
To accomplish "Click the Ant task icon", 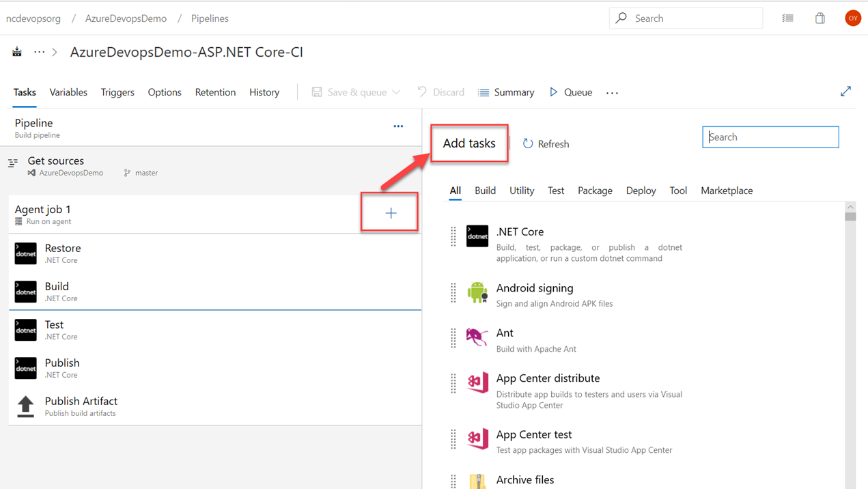I will pos(477,337).
